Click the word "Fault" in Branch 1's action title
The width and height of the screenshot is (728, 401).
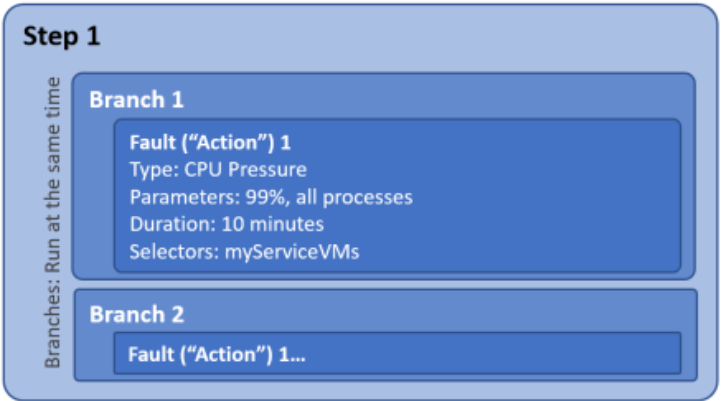tap(151, 142)
